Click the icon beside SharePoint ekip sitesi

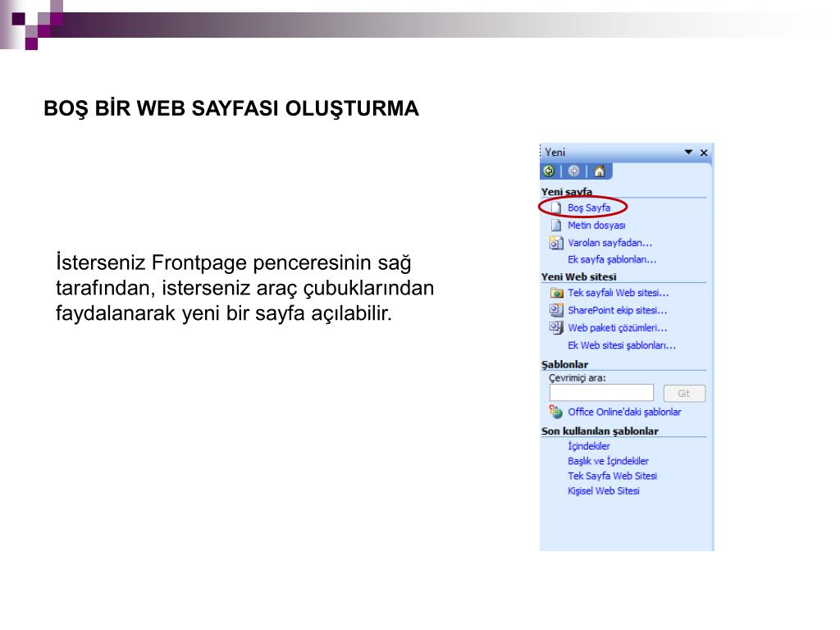(556, 310)
